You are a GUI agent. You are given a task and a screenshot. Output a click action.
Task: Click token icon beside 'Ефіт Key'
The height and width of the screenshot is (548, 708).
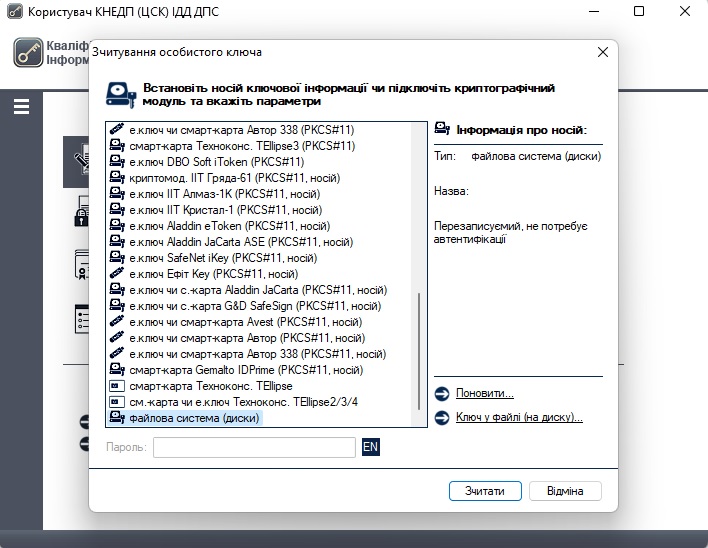117,274
